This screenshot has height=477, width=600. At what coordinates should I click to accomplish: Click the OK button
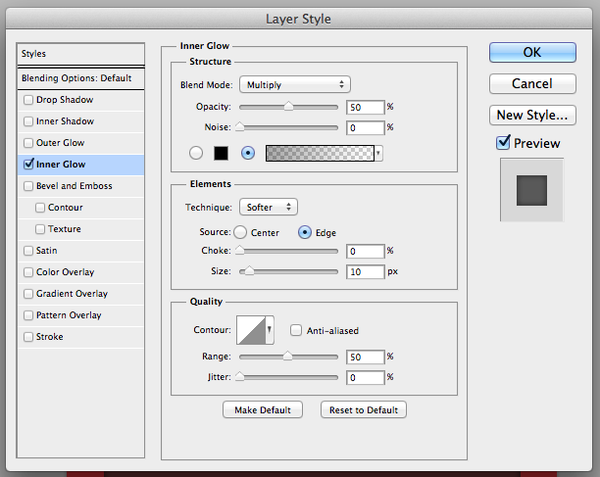pyautogui.click(x=532, y=52)
